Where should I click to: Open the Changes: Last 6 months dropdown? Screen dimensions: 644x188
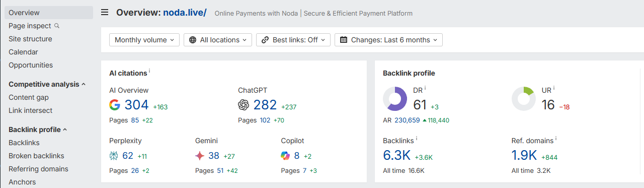(x=388, y=40)
